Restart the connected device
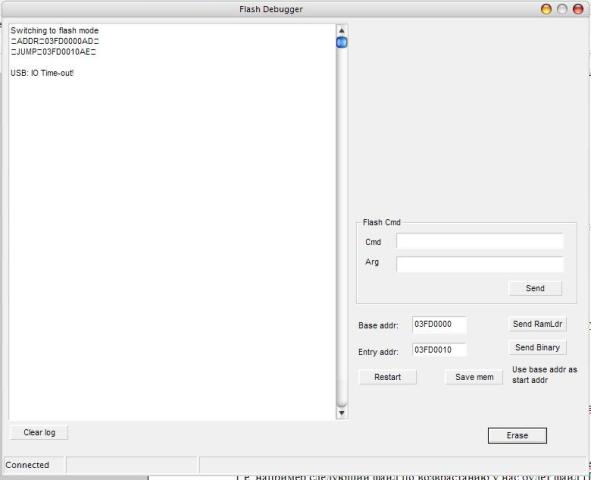 [388, 377]
